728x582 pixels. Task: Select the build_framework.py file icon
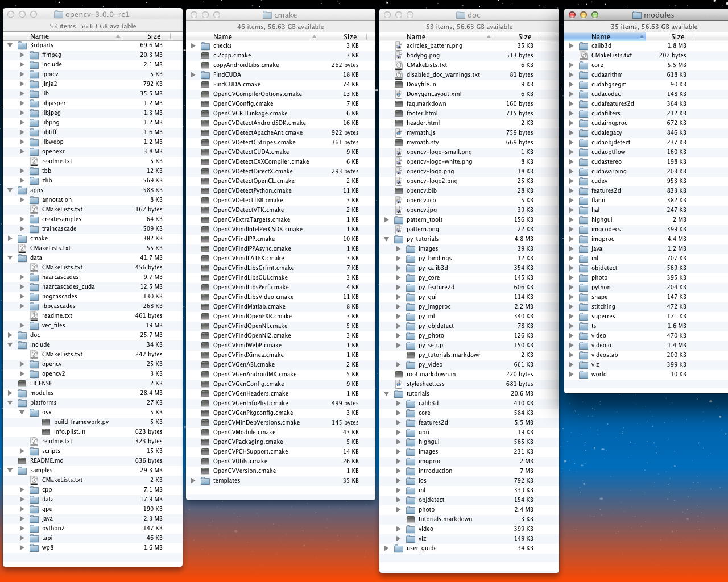46,422
